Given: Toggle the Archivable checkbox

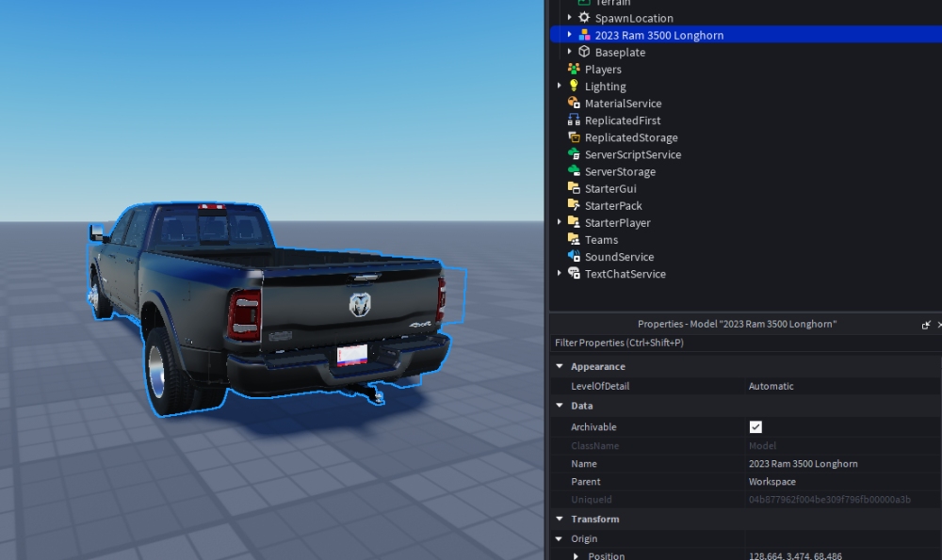Looking at the screenshot, I should pyautogui.click(x=755, y=426).
